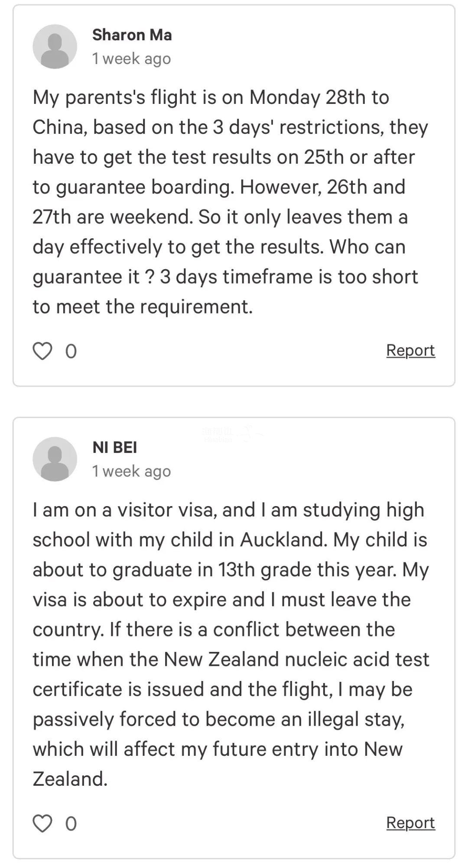This screenshot has width=468, height=868.
Task: Click Sharon Ma's profile avatar
Action: (x=55, y=47)
